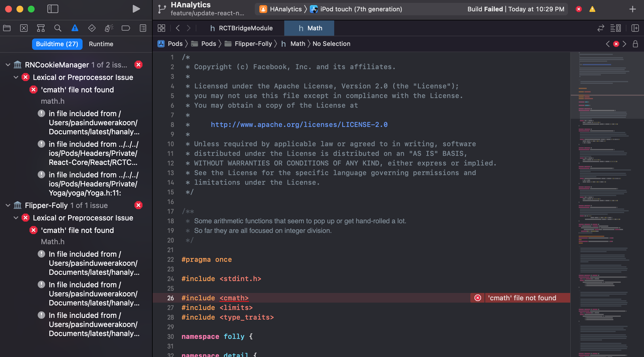Open the Test navigator diamond icon
This screenshot has height=357, width=644.
coord(92,28)
